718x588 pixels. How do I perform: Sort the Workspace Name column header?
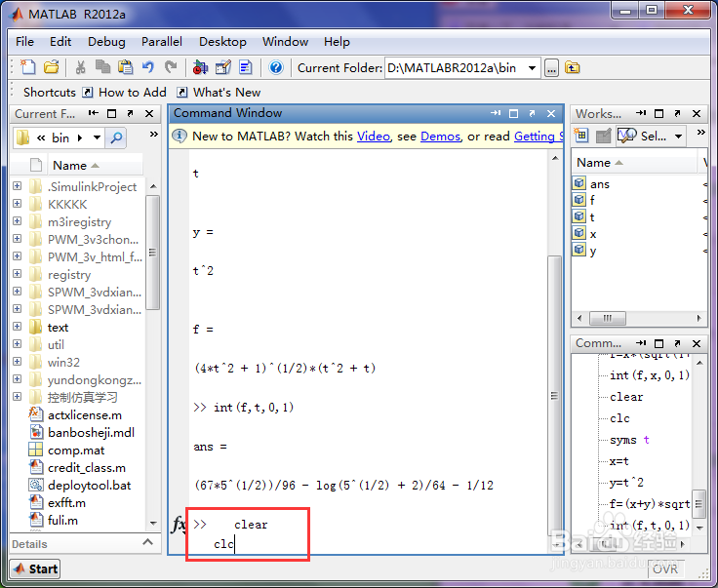[x=635, y=163]
